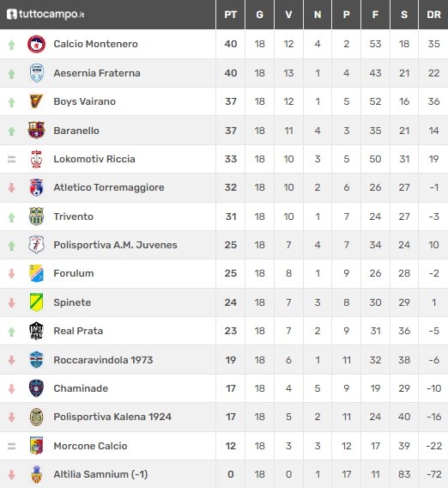Screen dimensions: 448x488
Task: Open Atletico Torremaggiore team link
Action: (109, 187)
